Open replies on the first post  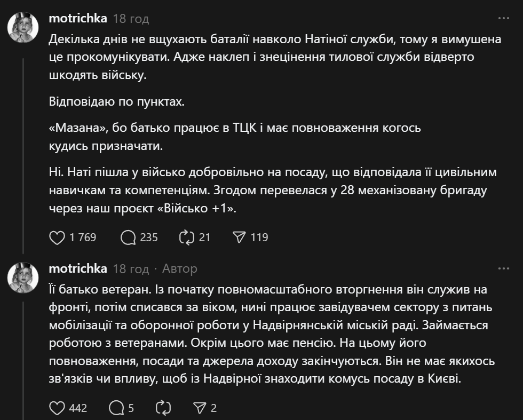click(x=129, y=237)
